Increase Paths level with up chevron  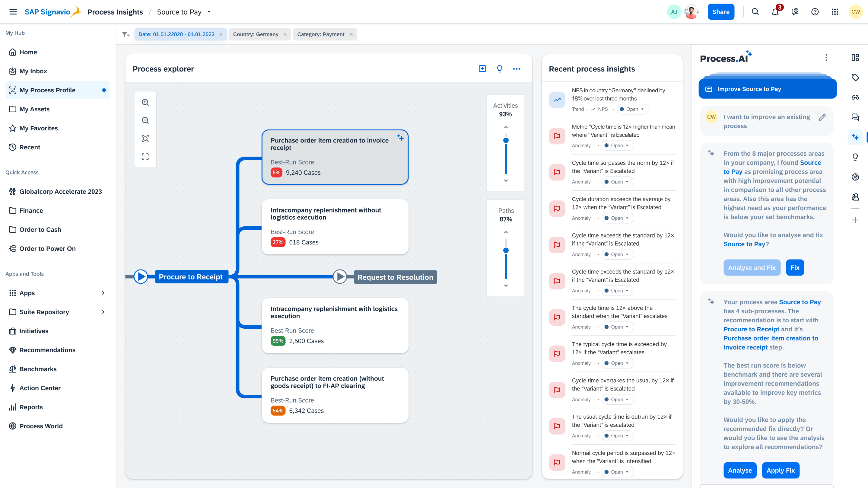click(505, 233)
